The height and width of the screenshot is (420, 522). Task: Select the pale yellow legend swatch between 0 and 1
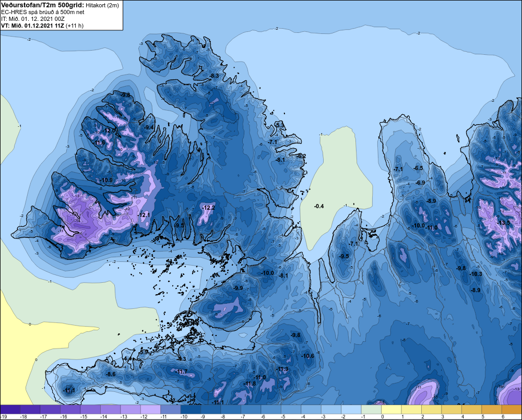point(391,409)
